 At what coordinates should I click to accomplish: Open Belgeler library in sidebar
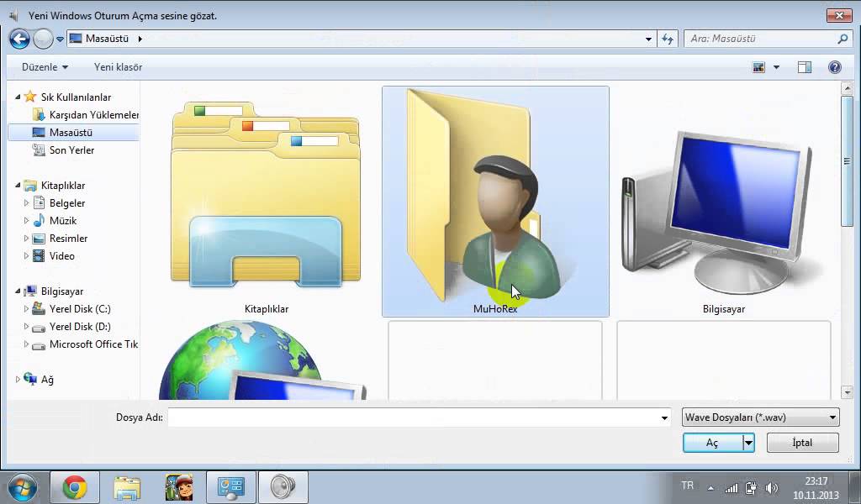point(67,203)
